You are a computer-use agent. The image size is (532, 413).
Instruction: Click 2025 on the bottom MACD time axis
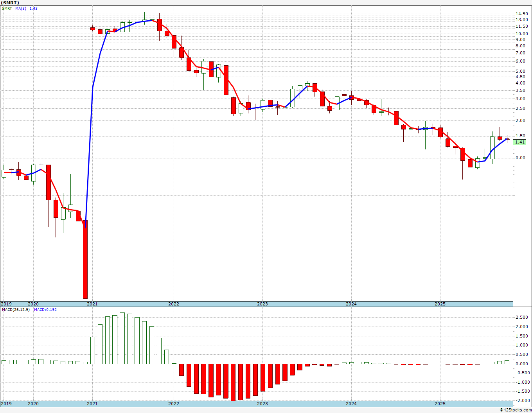pyautogui.click(x=440, y=404)
